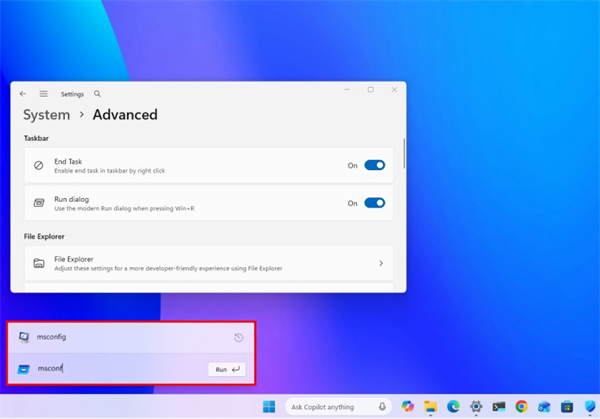Launch Google Chrome from the taskbar
Viewport: 600px width, 419px height.
pos(522,406)
